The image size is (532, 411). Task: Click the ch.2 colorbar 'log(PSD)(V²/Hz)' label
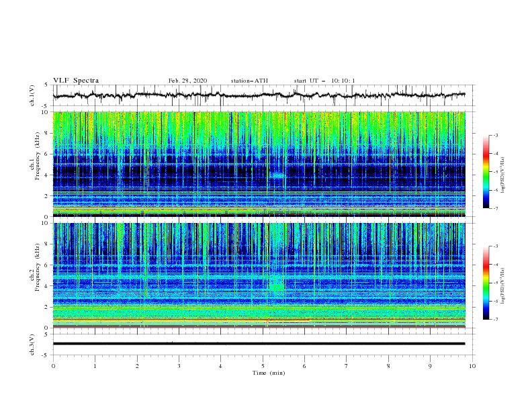point(502,285)
